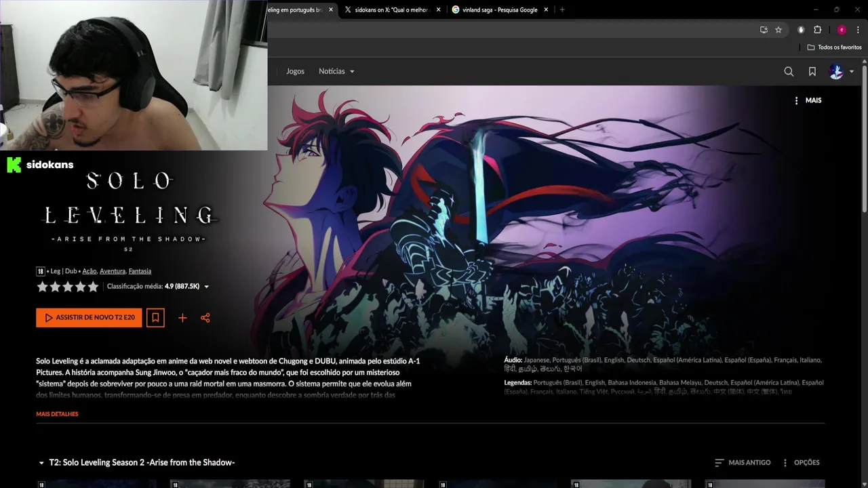
Task: Open the Crunchyroll search icon
Action: point(789,71)
